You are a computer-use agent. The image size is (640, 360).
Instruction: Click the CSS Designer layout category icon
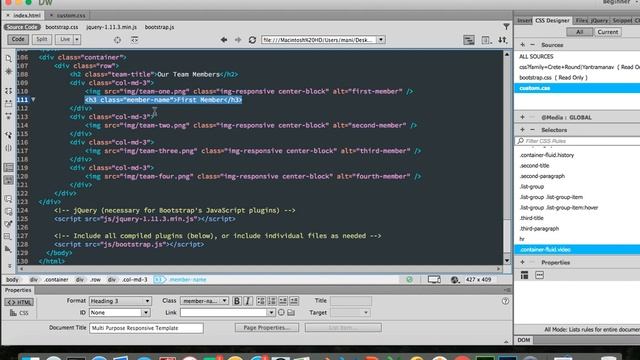[524, 276]
